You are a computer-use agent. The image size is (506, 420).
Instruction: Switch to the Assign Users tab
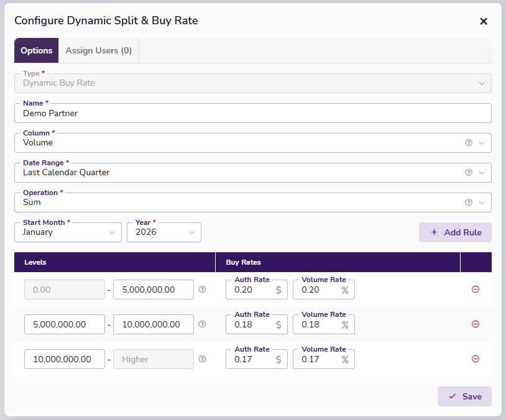coord(98,51)
